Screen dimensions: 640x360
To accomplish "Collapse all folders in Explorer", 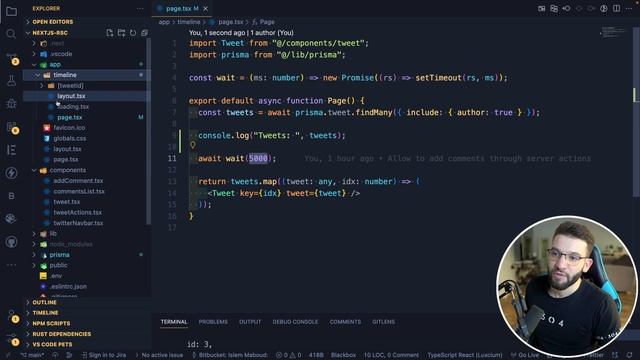I will coord(144,33).
